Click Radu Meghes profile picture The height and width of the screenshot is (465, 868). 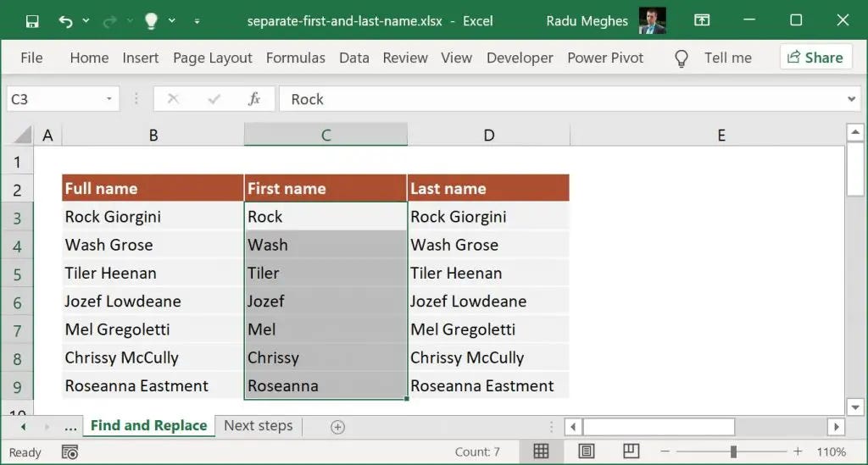click(x=652, y=20)
